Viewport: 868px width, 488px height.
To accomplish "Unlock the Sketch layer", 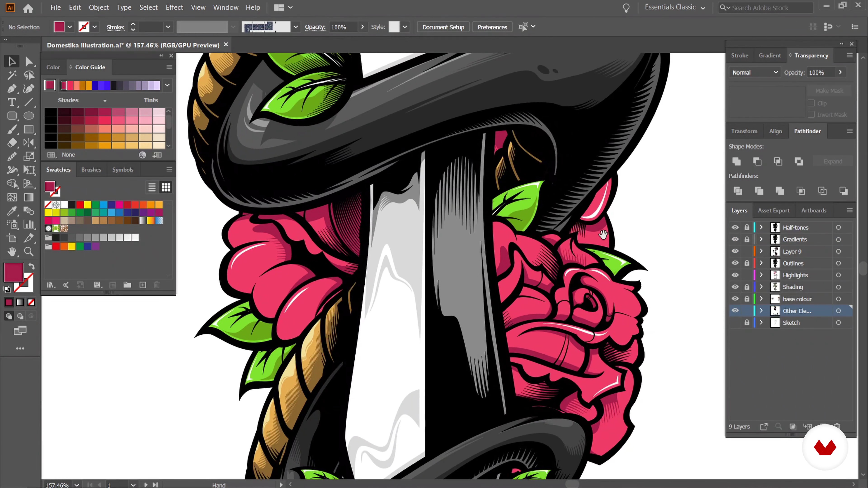I will pos(747,323).
